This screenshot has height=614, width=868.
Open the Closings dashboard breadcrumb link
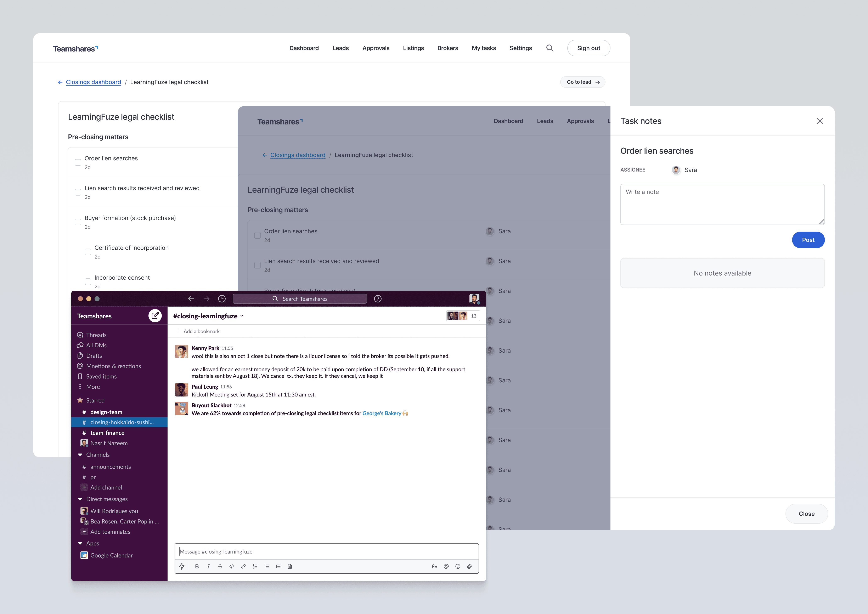pyautogui.click(x=93, y=82)
